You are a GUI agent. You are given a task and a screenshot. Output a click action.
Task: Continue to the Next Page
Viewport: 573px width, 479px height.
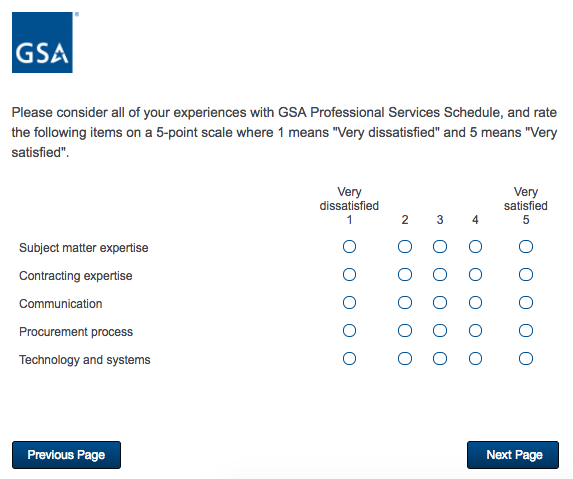(513, 455)
